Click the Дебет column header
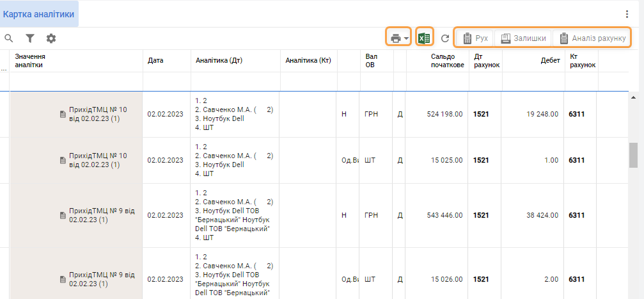The width and height of the screenshot is (644, 299). point(550,61)
